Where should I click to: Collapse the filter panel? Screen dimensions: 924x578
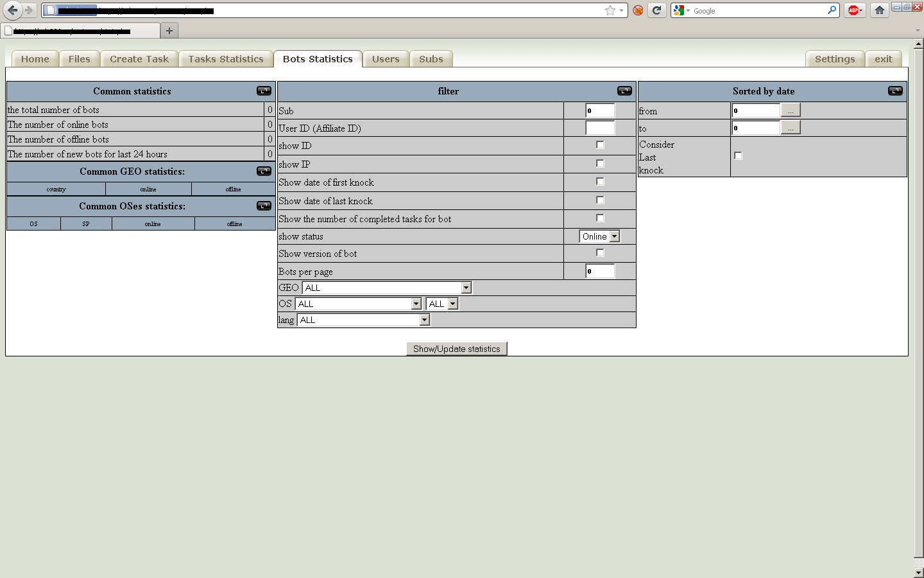coord(624,91)
